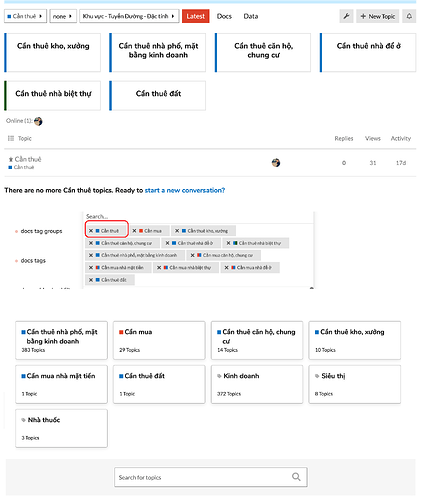
Task: Click the wrench admin settings icon
Action: [x=346, y=16]
